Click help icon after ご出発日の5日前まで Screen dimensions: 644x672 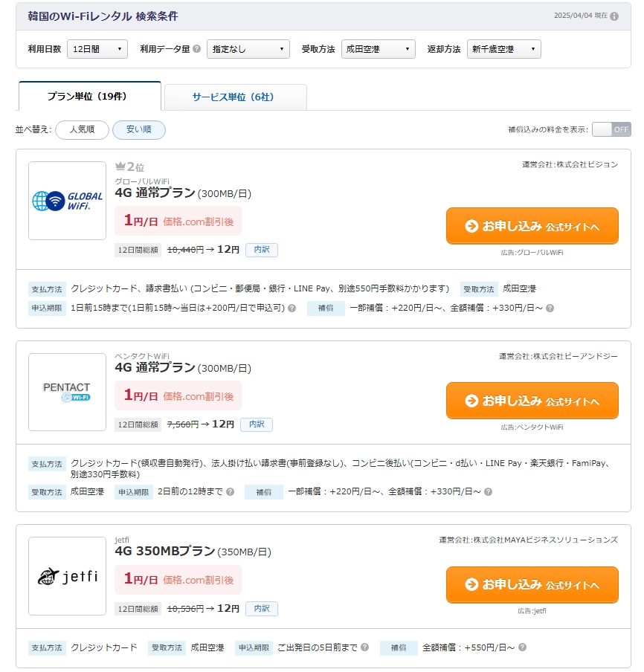coord(365,647)
